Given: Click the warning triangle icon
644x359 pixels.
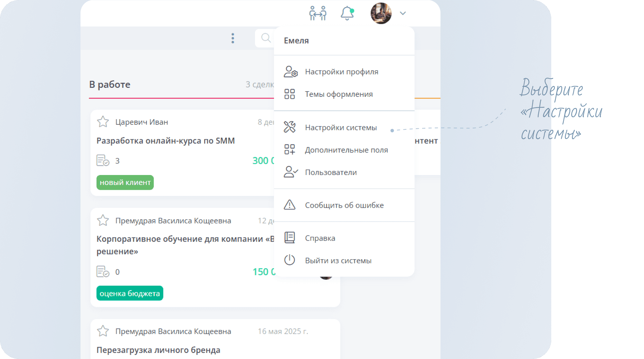Looking at the screenshot, I should [x=289, y=205].
